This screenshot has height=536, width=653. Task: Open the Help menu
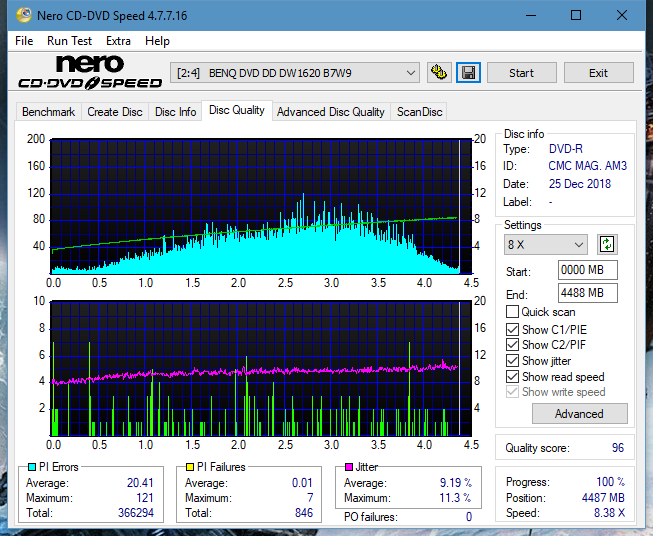(157, 41)
